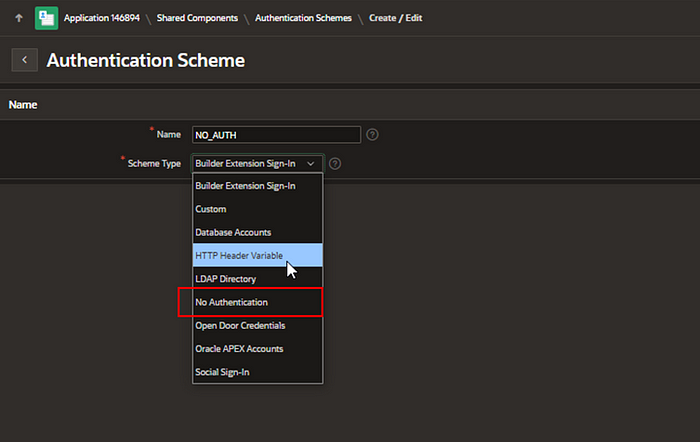Click the Authentication Scheme page title
The width and height of the screenshot is (700, 442).
[146, 60]
